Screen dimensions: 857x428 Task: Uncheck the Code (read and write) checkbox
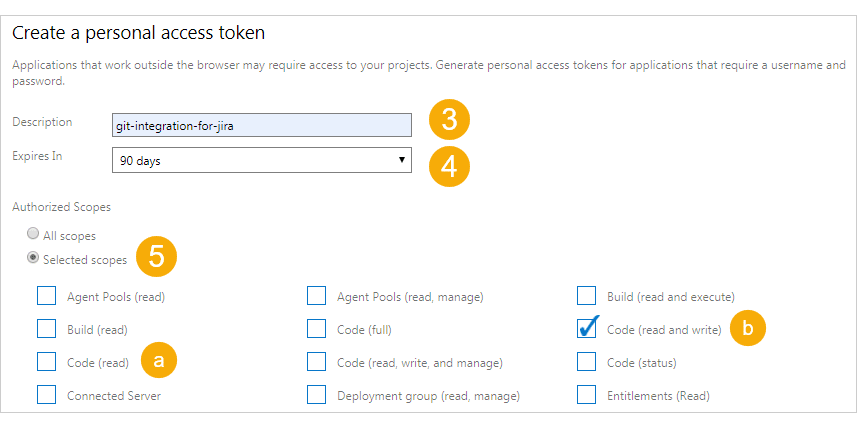point(586,329)
